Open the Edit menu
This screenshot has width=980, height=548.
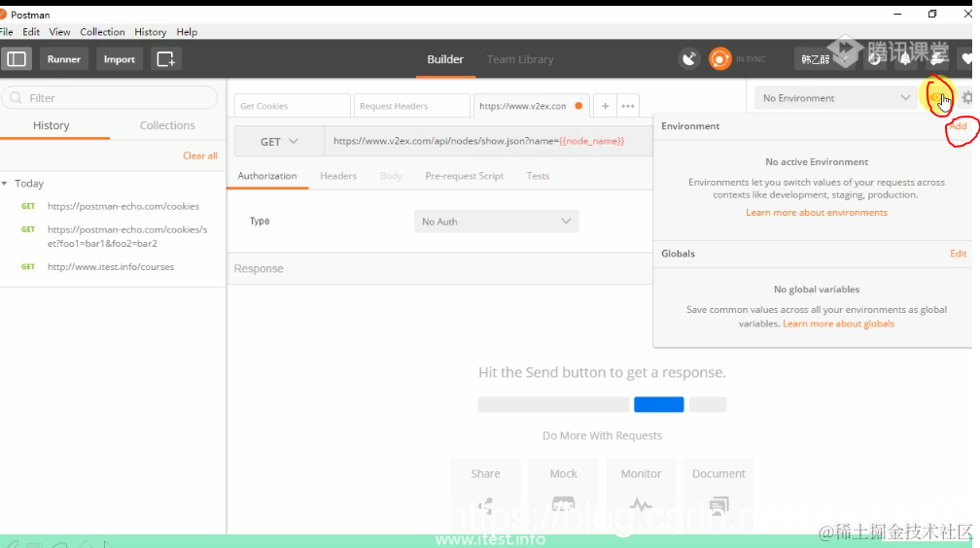point(31,32)
